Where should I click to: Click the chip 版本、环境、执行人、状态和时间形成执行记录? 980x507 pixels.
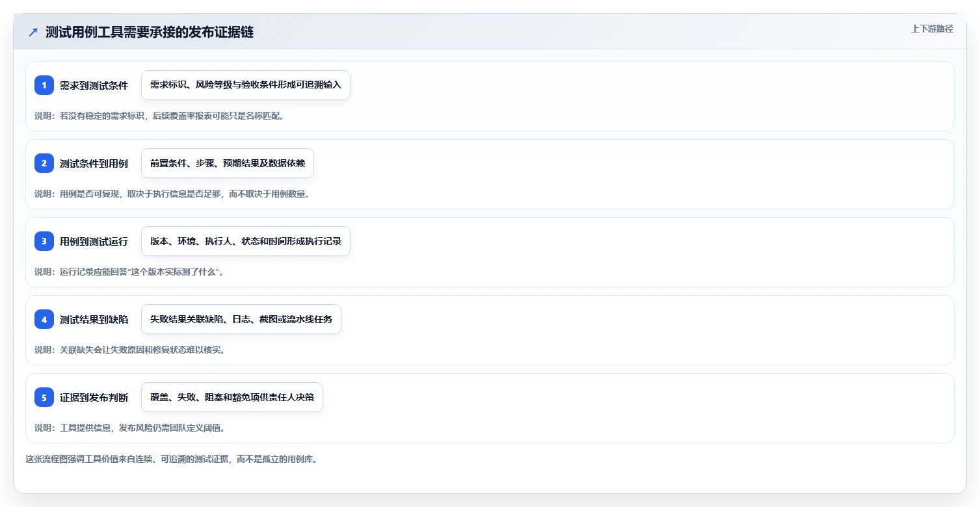click(x=246, y=241)
